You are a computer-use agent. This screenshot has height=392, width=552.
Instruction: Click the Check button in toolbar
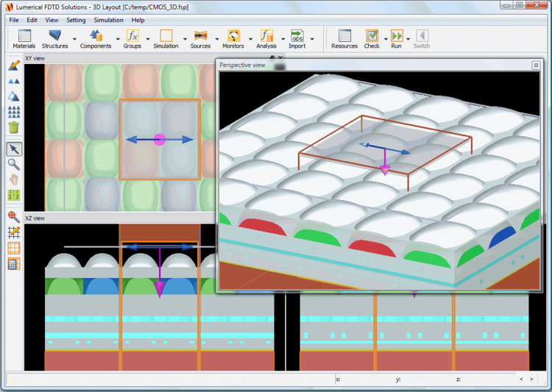(372, 38)
